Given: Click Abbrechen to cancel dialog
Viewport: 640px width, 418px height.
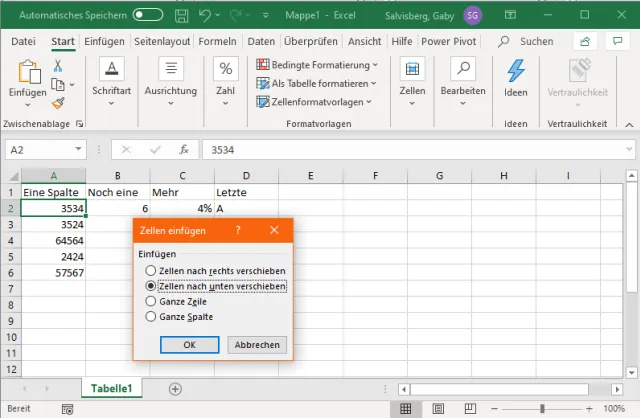Looking at the screenshot, I should tap(258, 344).
